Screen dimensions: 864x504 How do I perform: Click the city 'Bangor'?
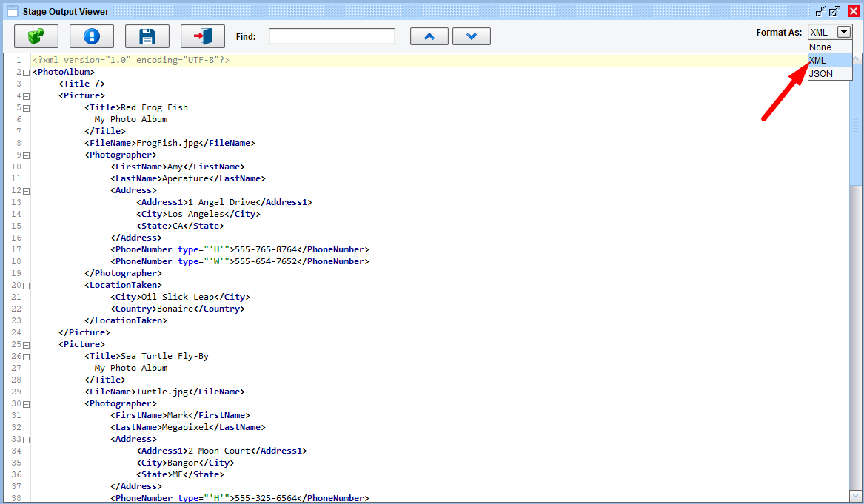click(x=183, y=463)
